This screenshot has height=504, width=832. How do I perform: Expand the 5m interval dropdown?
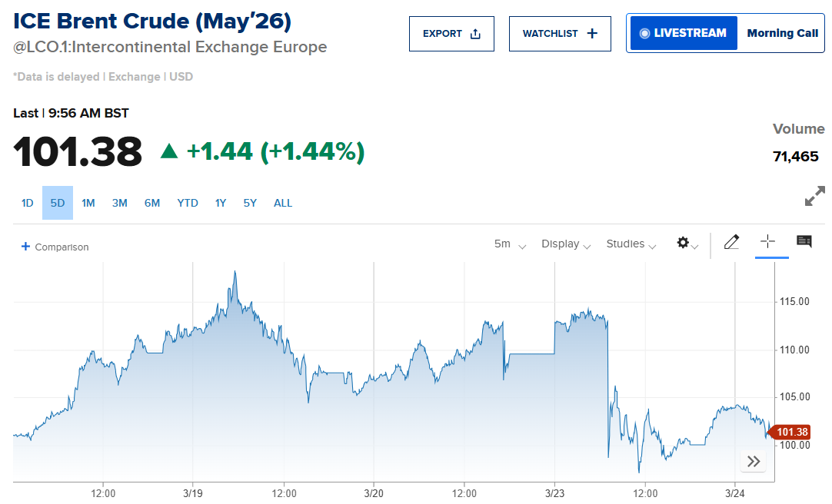(510, 244)
